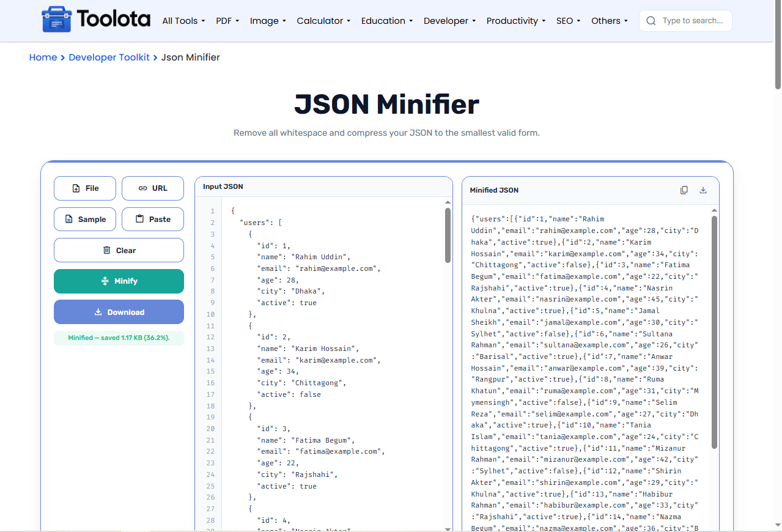Expand the PDF menu
Image resolution: width=782 pixels, height=532 pixels.
[x=227, y=21]
